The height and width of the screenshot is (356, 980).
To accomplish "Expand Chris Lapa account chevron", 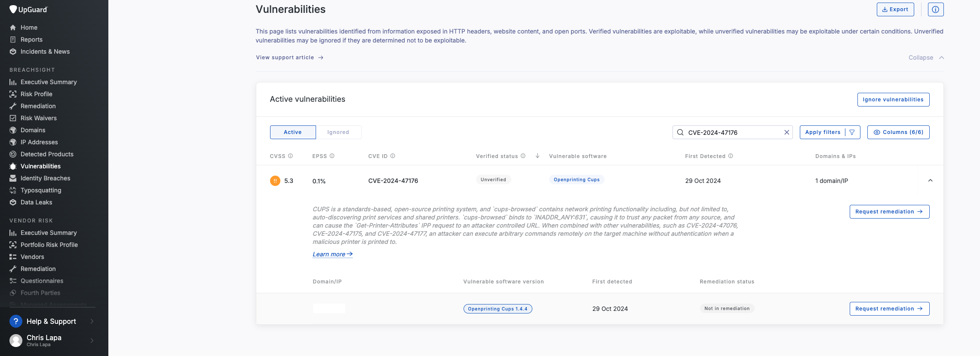I will pyautogui.click(x=92, y=341).
